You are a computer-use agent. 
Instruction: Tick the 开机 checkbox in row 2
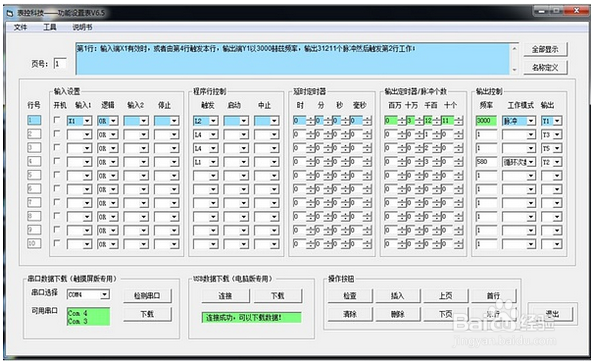(57, 133)
